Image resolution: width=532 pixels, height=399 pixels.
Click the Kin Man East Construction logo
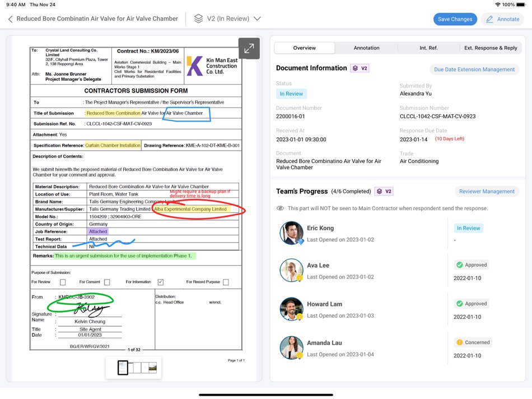point(212,66)
